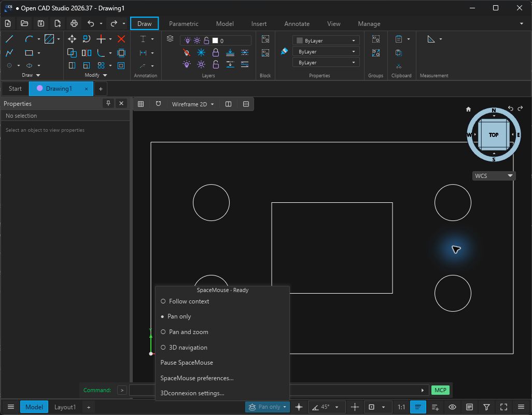Click the Create Block icon
Viewport: 532px width, 415px height.
(265, 39)
